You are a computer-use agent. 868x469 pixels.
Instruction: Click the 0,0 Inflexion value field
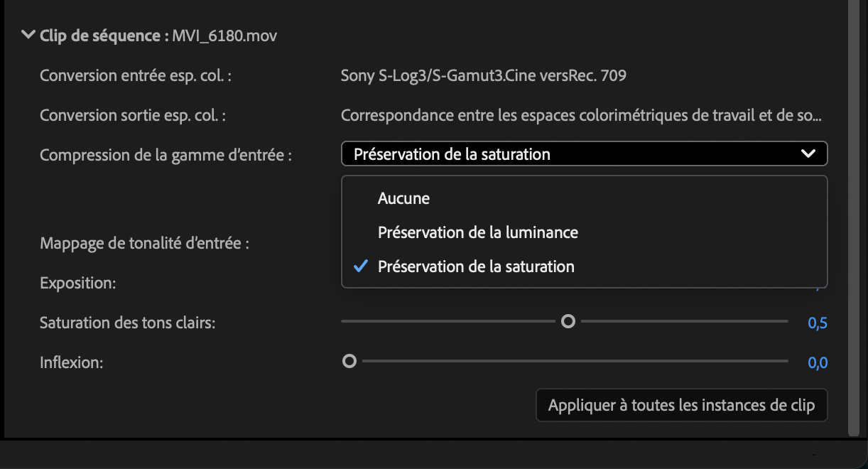tap(818, 363)
